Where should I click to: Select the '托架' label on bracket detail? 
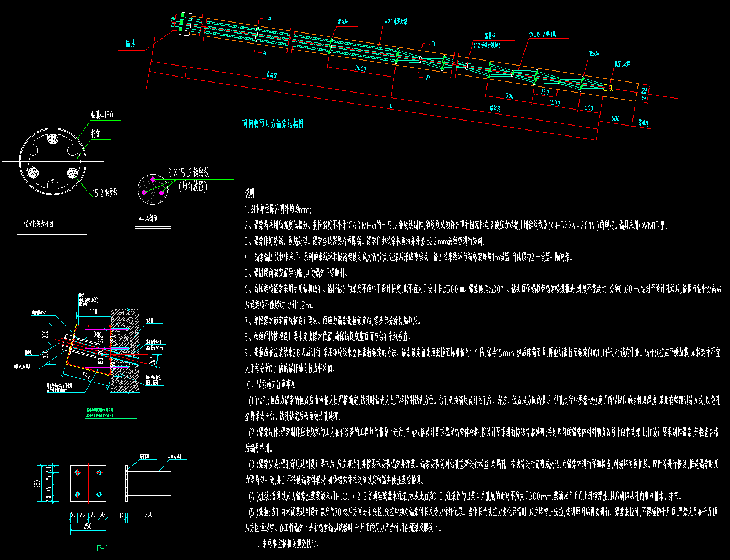(95, 134)
